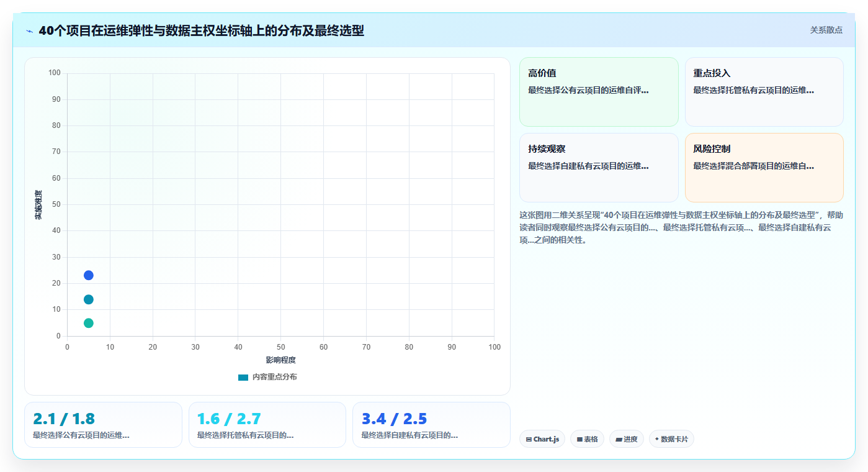The image size is (868, 472).
Task: Click the x-axis tick label 100
Action: pos(494,347)
